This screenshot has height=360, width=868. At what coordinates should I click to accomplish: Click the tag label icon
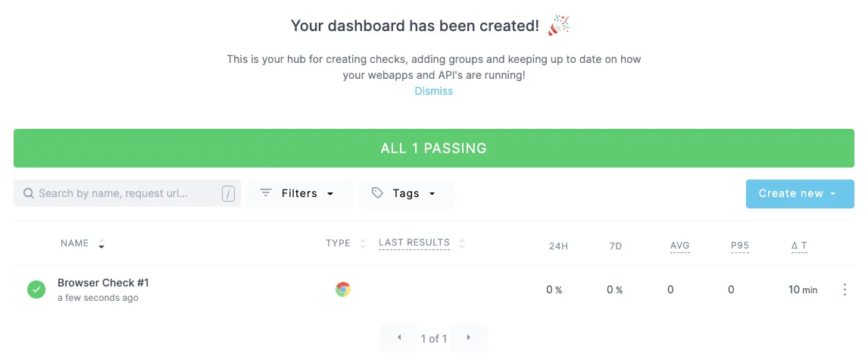[x=377, y=193]
